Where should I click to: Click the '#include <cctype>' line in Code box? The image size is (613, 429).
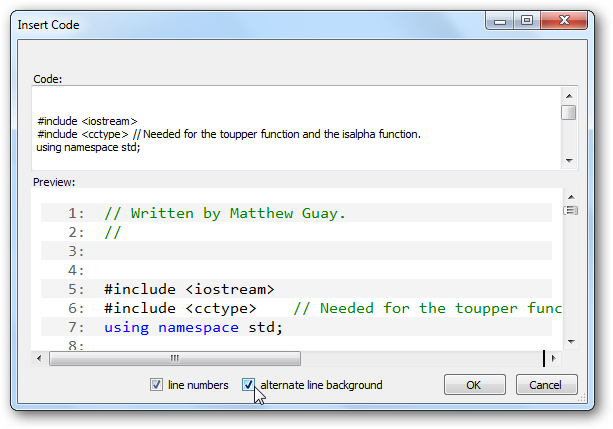229,134
